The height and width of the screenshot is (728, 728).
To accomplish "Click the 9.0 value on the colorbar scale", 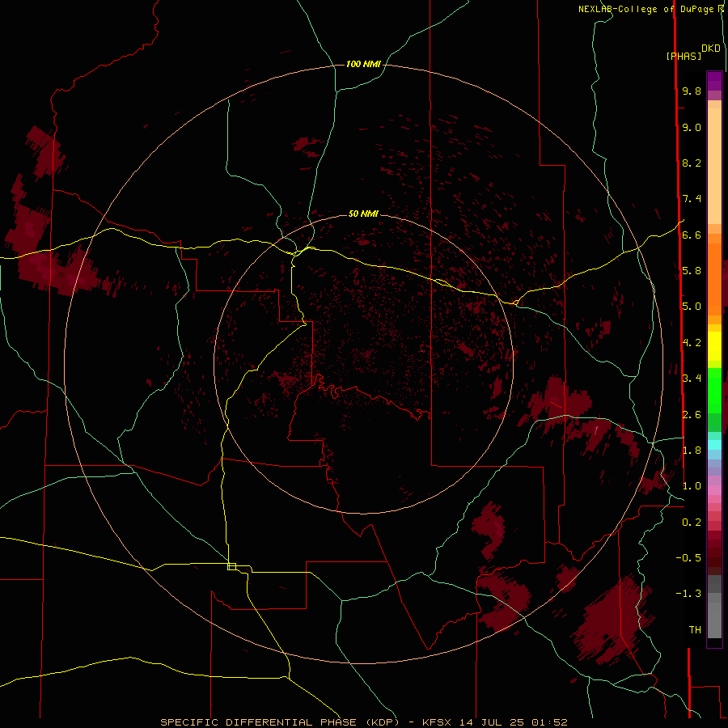I will pyautogui.click(x=692, y=127).
